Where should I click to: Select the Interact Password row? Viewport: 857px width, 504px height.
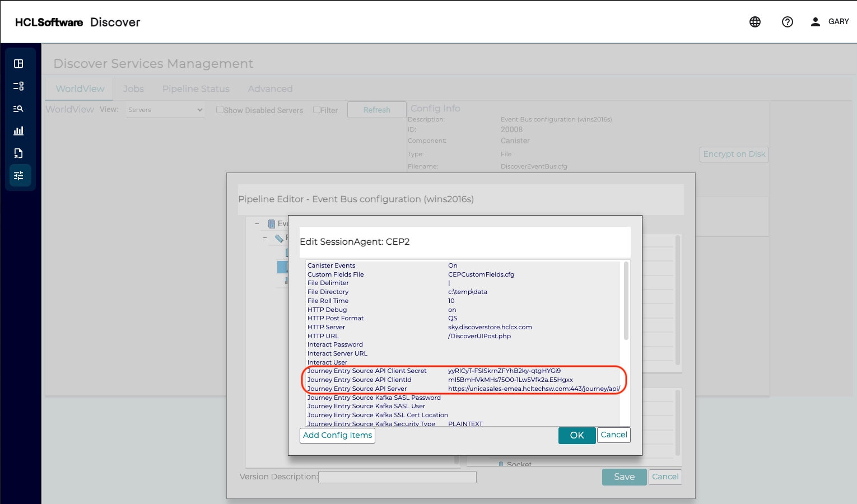pos(463,344)
